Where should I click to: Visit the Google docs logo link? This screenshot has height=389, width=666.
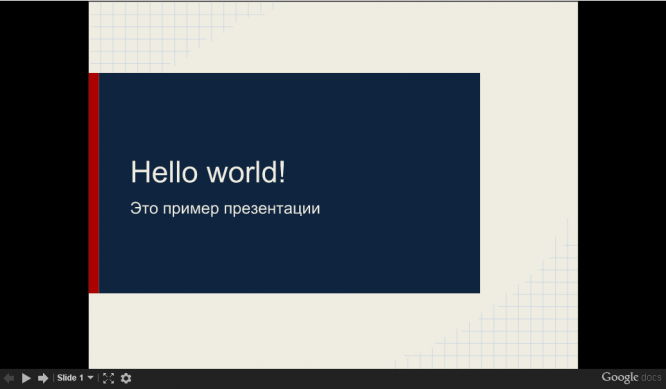pyautogui.click(x=631, y=377)
